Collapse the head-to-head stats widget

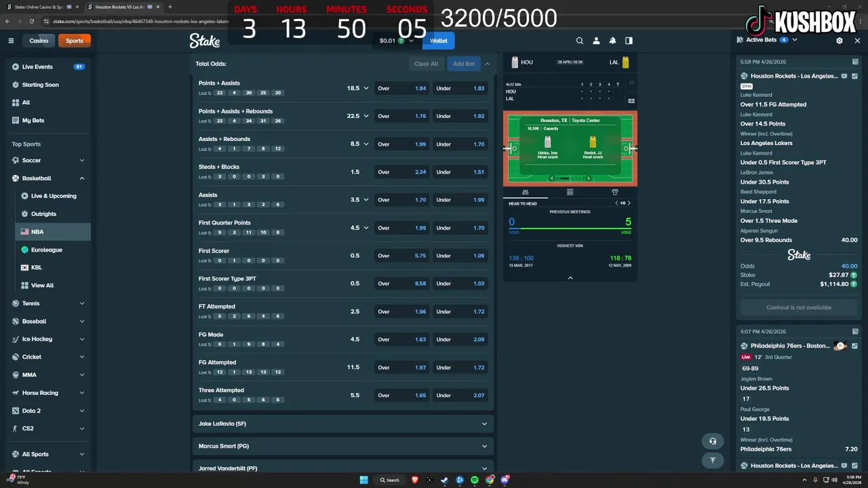point(570,278)
